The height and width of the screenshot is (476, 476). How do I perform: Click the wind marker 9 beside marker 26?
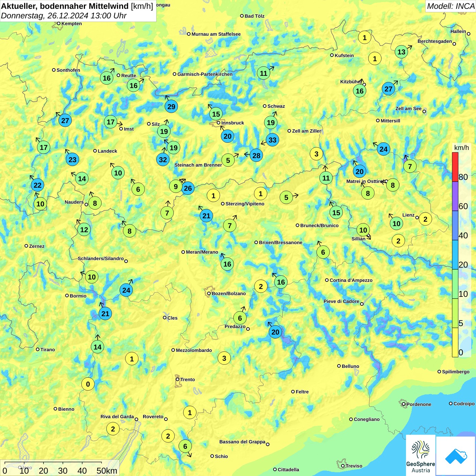coord(175,186)
